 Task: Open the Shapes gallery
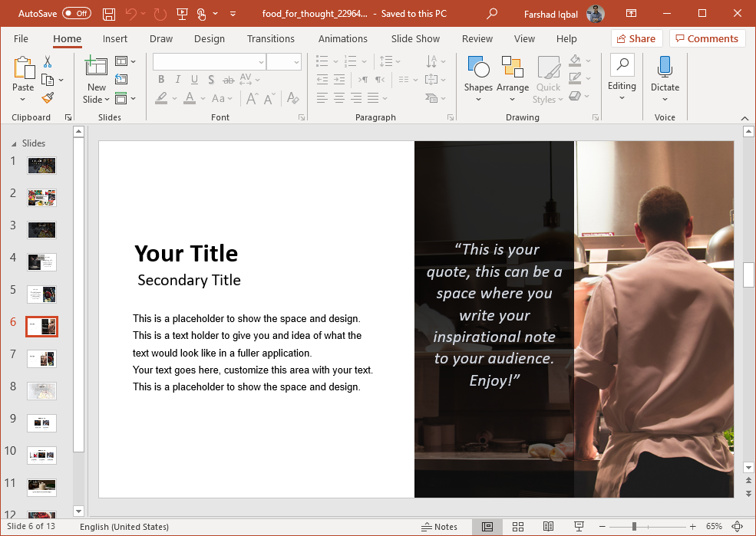(477, 75)
